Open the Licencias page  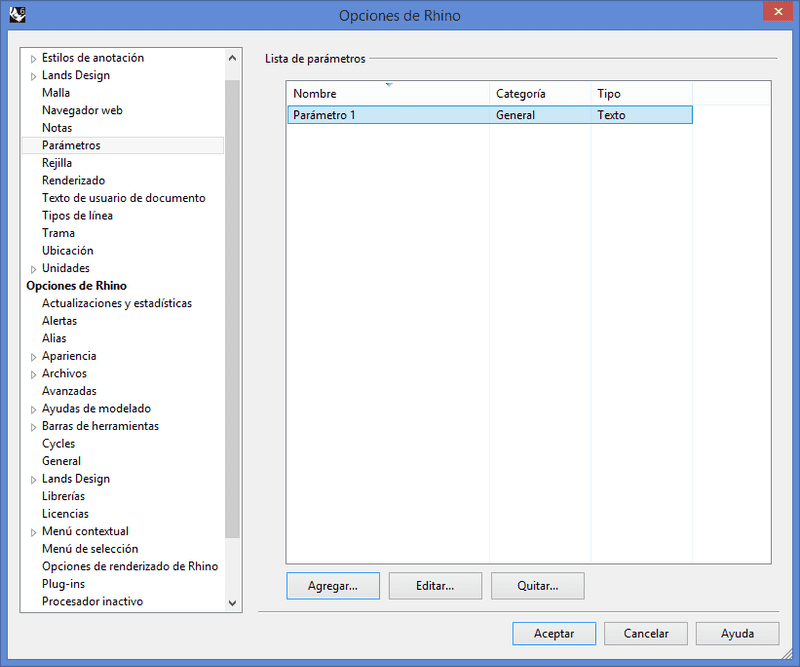click(65, 513)
